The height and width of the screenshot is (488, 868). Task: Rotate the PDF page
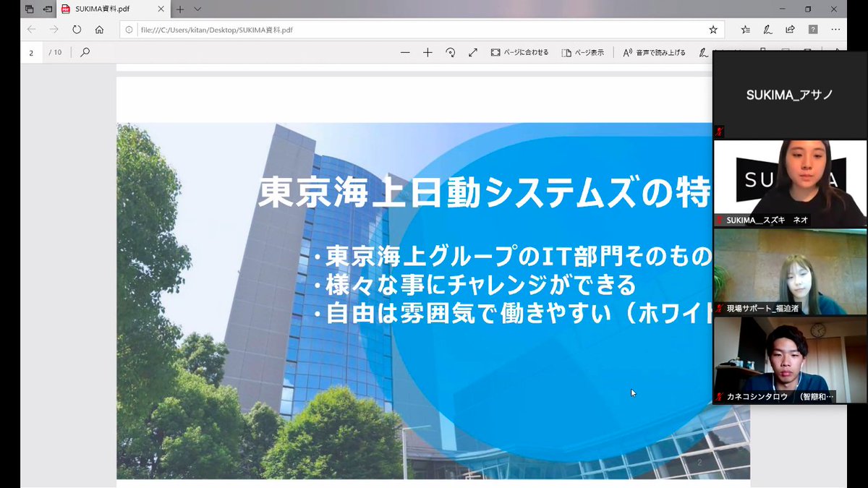pos(451,53)
